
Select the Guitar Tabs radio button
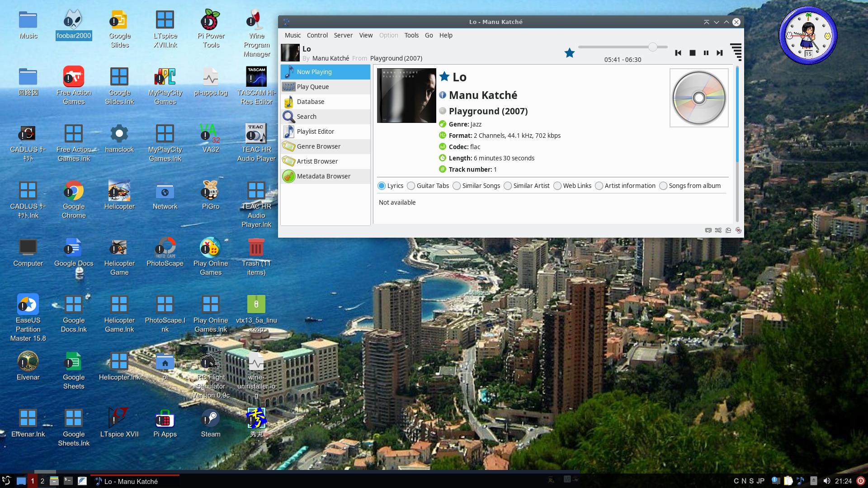[x=411, y=186]
